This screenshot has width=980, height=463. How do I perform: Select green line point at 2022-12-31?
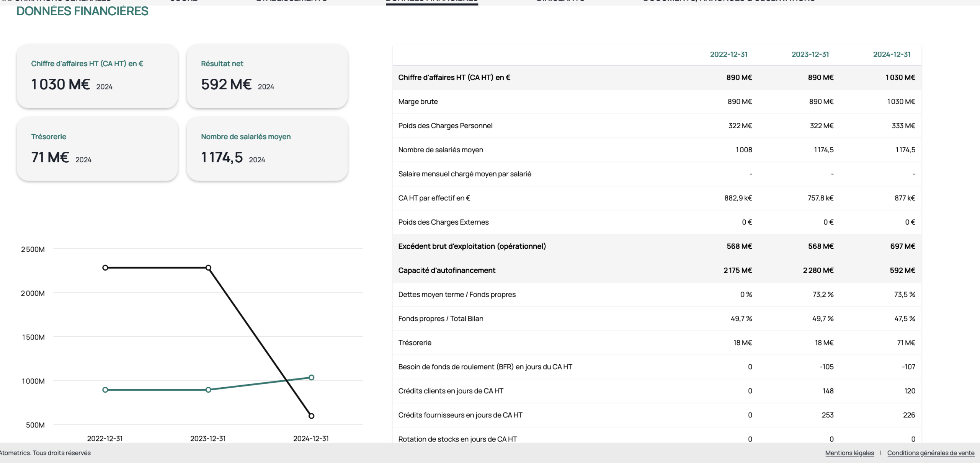(x=105, y=390)
